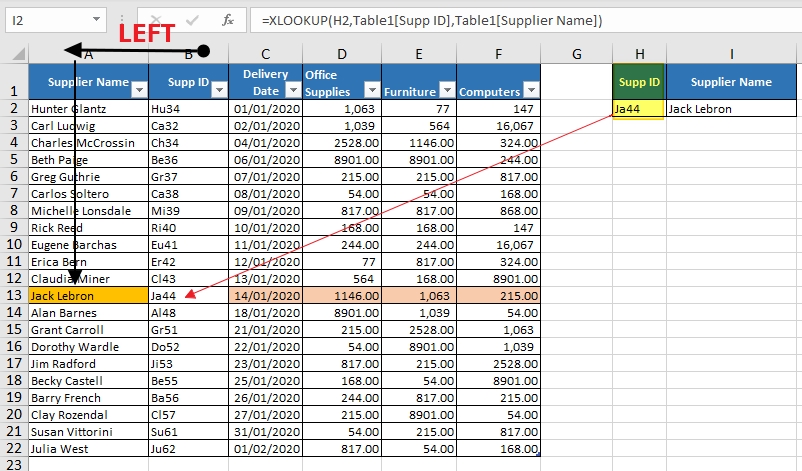The image size is (802, 471).
Task: Click inside the XLOOKUP formula bar
Action: coord(520,19)
